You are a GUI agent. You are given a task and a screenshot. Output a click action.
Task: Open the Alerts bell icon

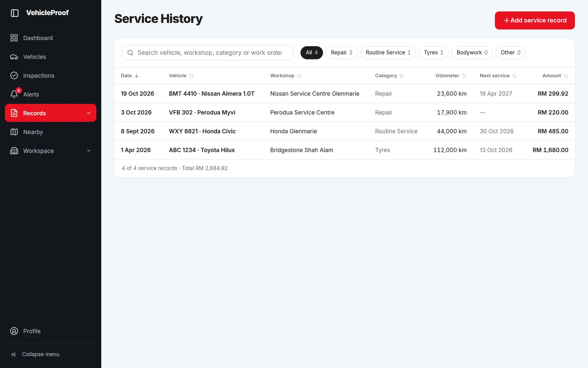click(x=14, y=94)
